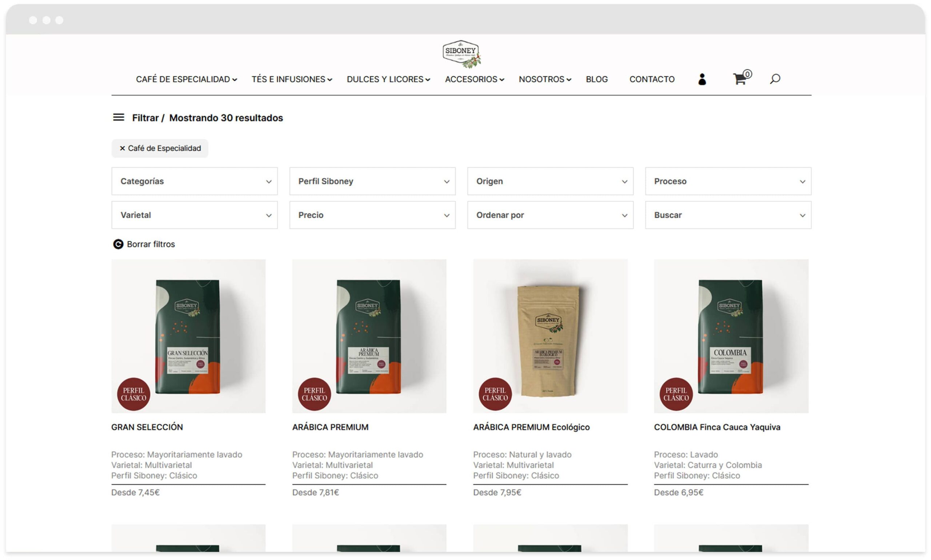Click the Perfil Clásico badge on Colombia product
This screenshot has width=931, height=560.
676,394
